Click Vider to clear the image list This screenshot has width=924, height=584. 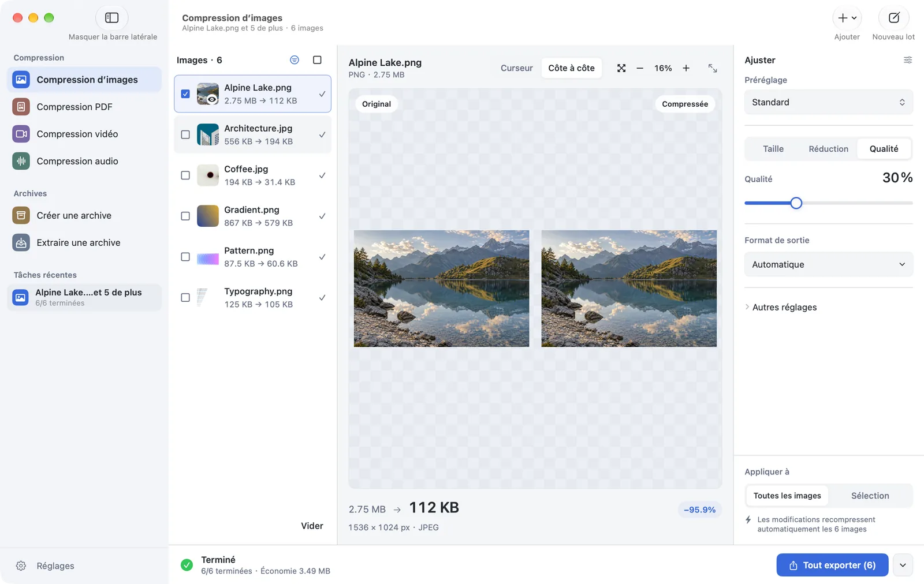[x=312, y=526]
